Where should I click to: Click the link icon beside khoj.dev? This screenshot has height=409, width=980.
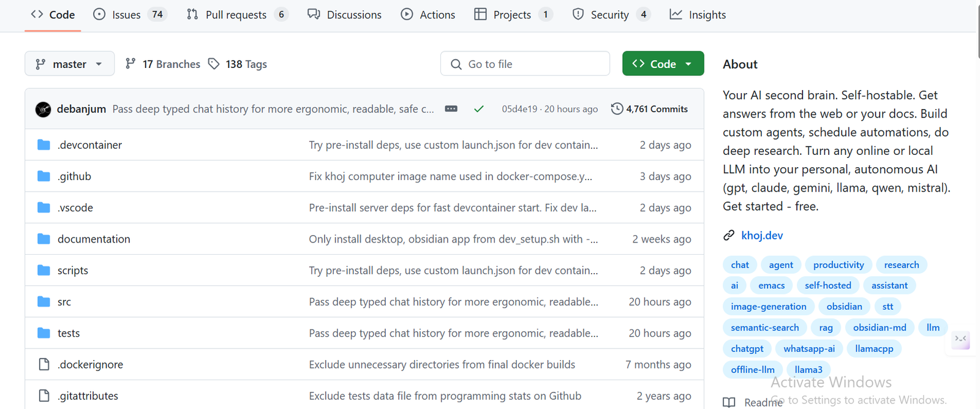click(729, 235)
